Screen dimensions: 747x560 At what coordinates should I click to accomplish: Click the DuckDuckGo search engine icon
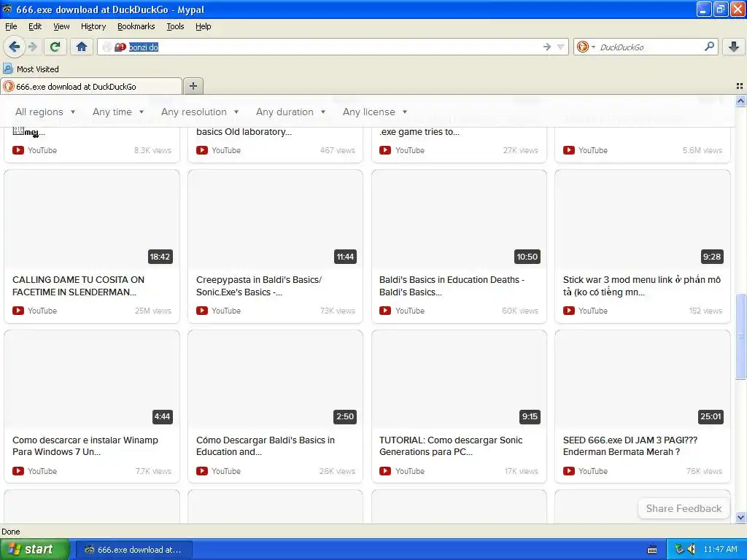pos(582,47)
